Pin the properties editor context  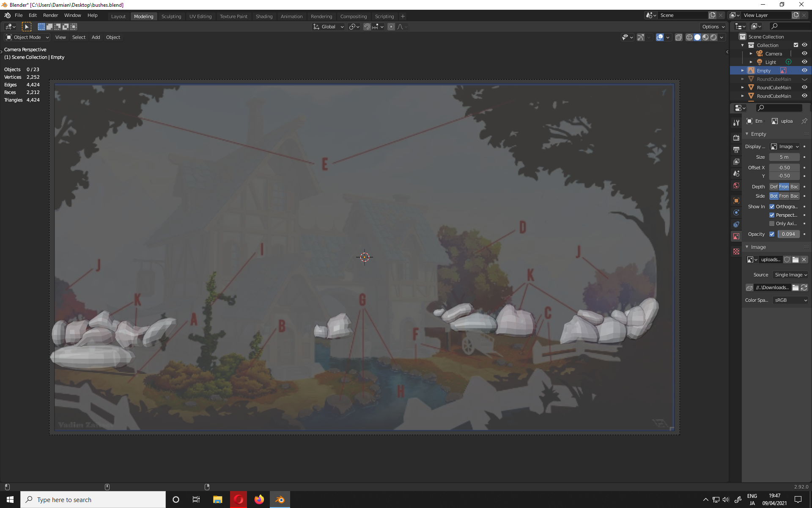pyautogui.click(x=804, y=121)
